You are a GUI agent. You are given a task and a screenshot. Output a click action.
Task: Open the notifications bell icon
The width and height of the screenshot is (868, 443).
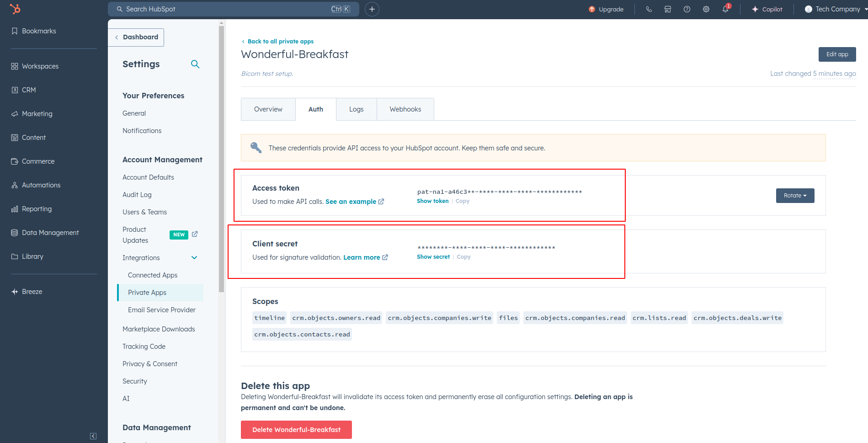725,9
